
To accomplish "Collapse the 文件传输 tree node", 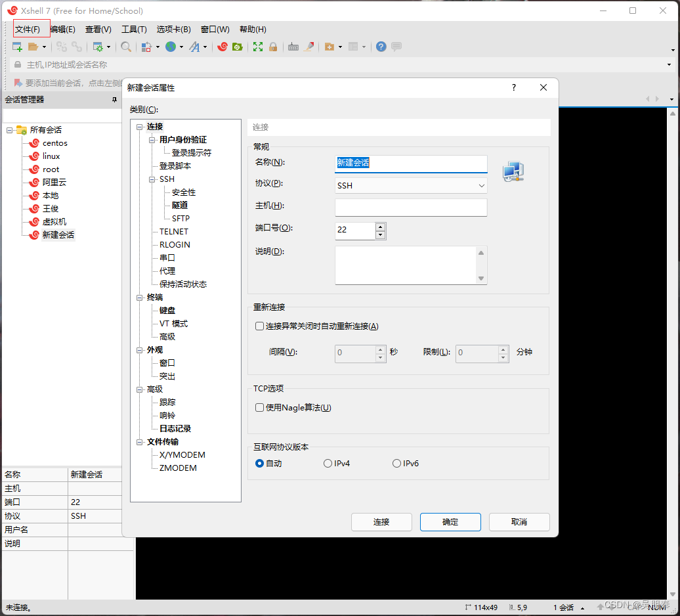I will click(140, 442).
